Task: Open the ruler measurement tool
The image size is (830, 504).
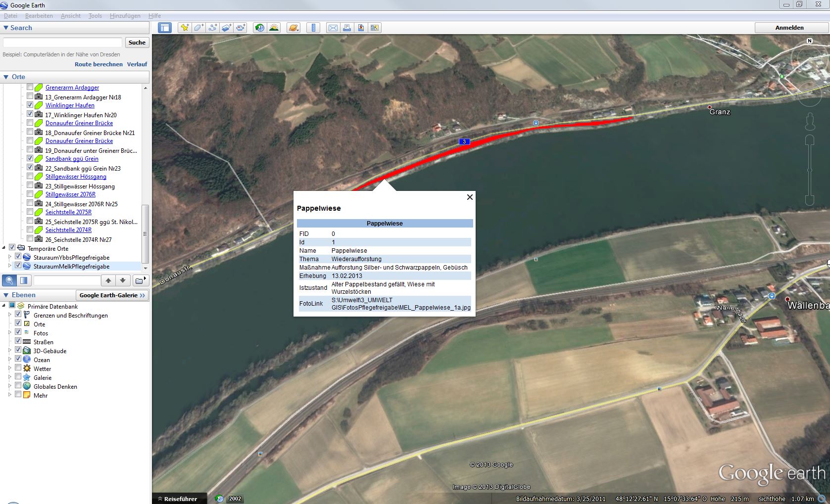Action: 313,28
